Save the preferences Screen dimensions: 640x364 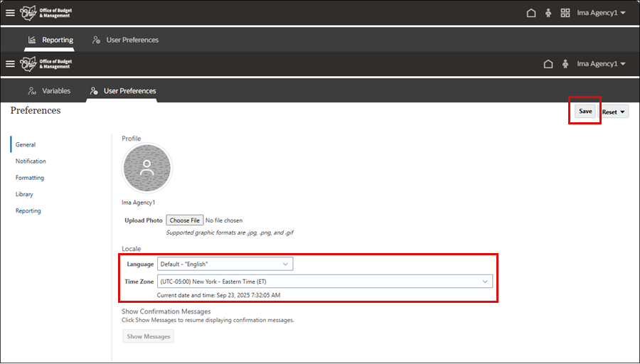[585, 112]
